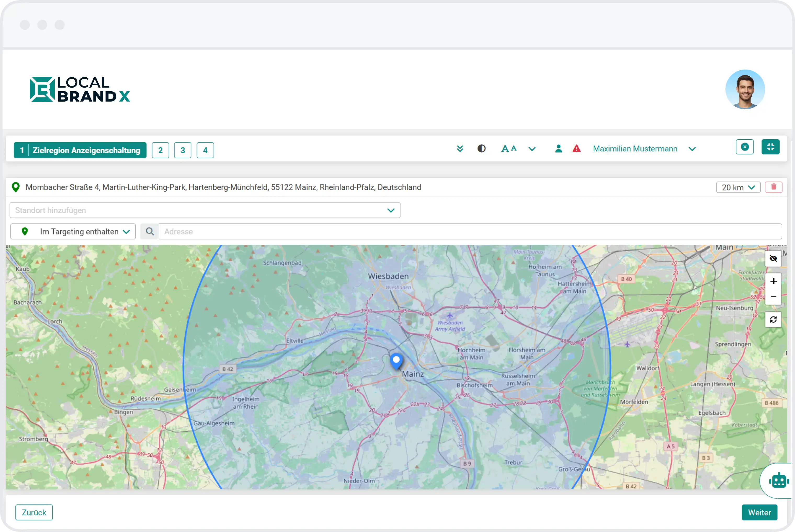Open the Standort hinzufügen combo box
Screen dimensions: 795x532
click(x=205, y=210)
